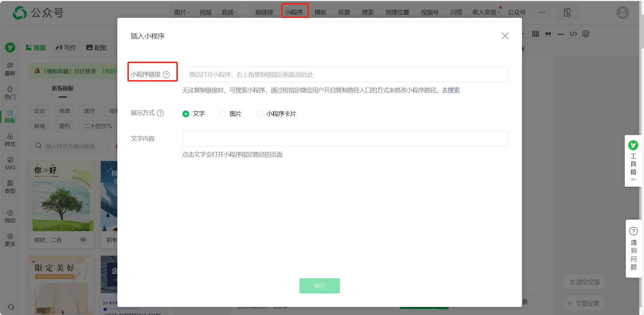The width and height of the screenshot is (644, 315).
Task: Open the 音频 dropdown in the toolbar
Action: click(x=229, y=12)
